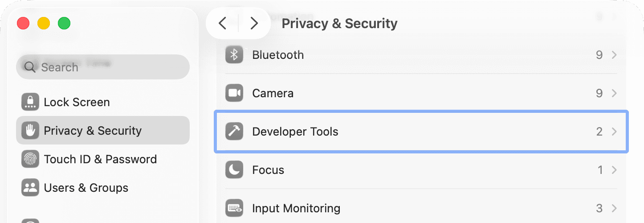Click the Search field in the sidebar
This screenshot has width=644, height=223.
coord(107,67)
